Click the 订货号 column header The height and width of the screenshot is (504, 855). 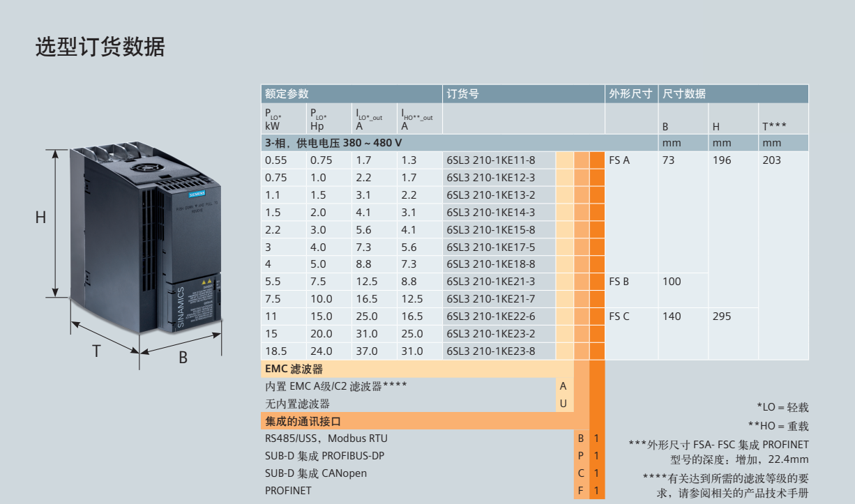click(x=463, y=94)
